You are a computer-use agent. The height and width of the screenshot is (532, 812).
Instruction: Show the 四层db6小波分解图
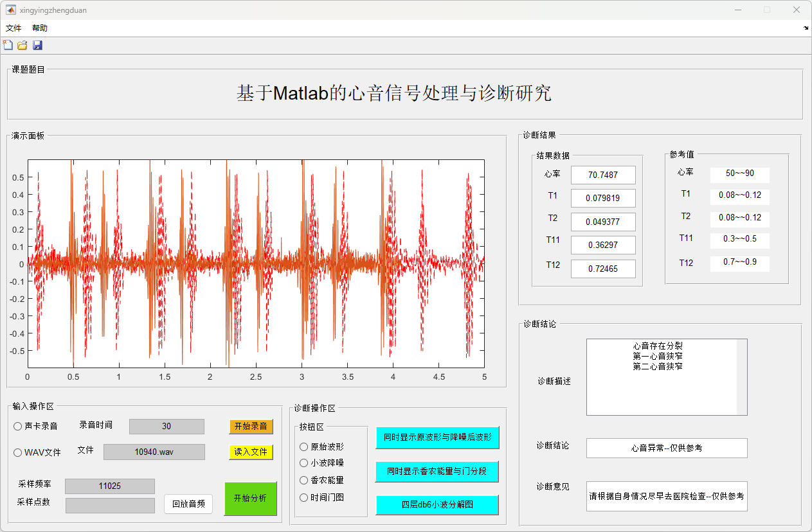coord(437,505)
